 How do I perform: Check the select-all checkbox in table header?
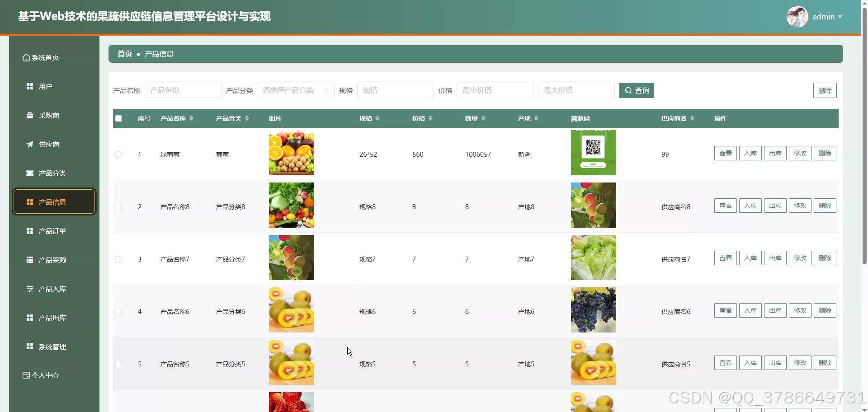(118, 118)
